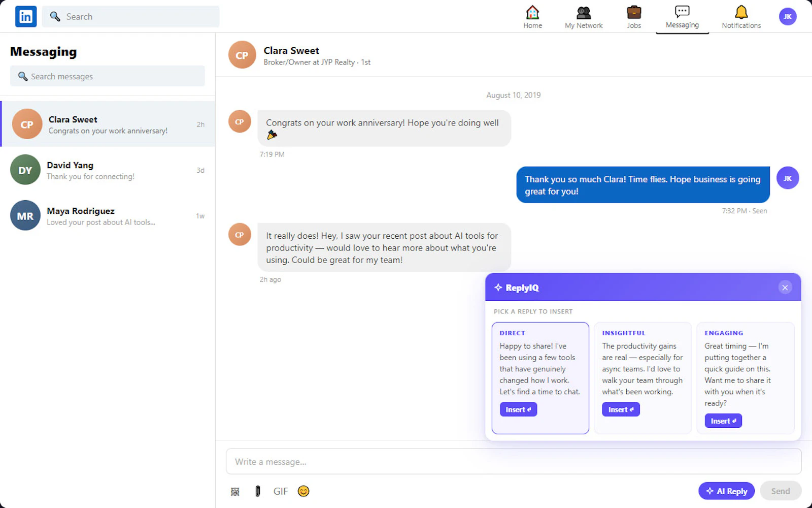Select the Direct reply card text
Screen dimensions: 812x508
[540, 369]
